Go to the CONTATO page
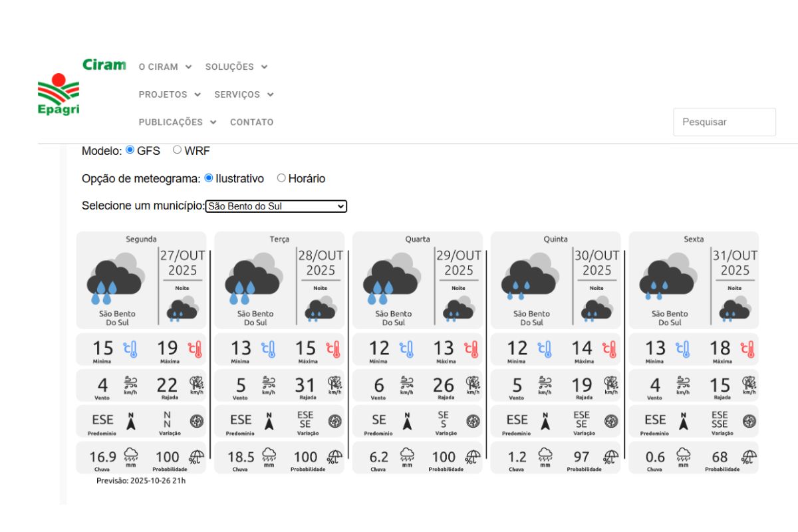The height and width of the screenshot is (532, 798). [251, 122]
